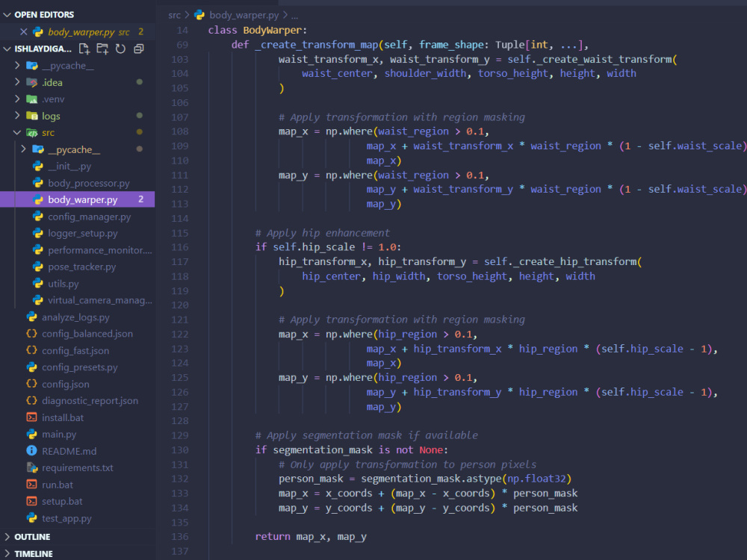
Task: Click src breadcrumb in editor path
Action: (x=174, y=15)
